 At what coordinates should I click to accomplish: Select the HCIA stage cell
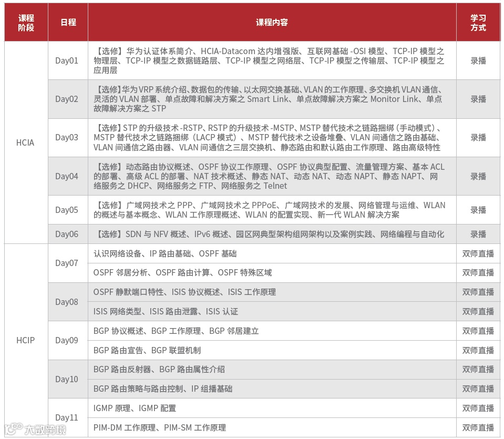tap(25, 142)
